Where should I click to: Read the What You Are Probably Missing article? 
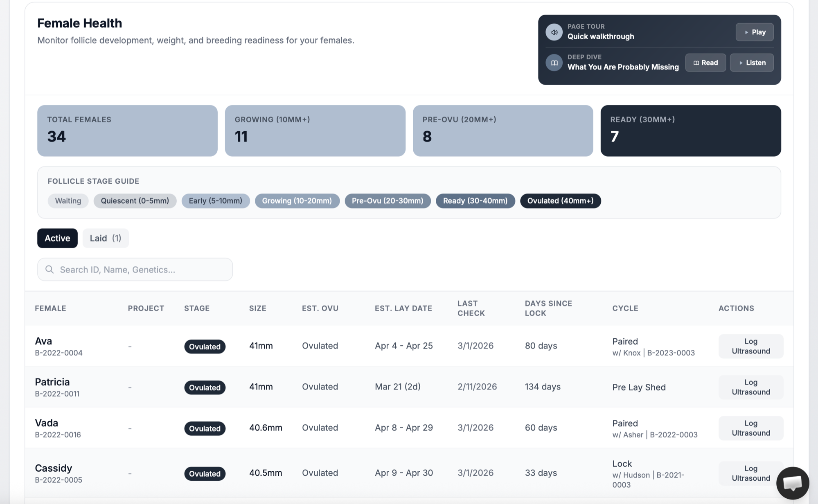coord(705,63)
